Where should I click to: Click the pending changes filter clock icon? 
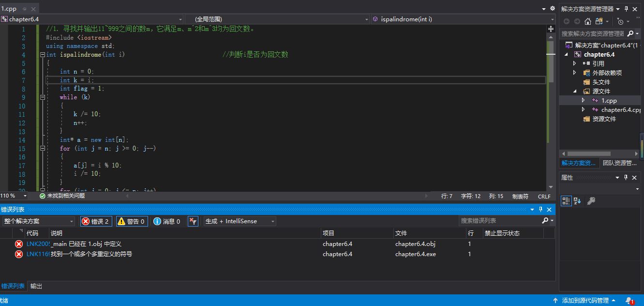click(621, 21)
